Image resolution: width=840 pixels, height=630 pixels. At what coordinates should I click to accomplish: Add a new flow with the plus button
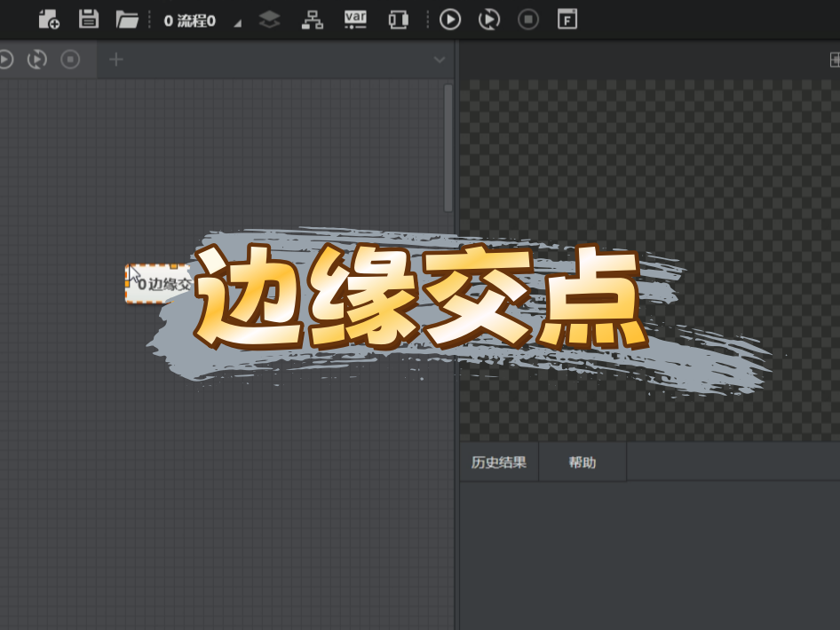click(115, 59)
